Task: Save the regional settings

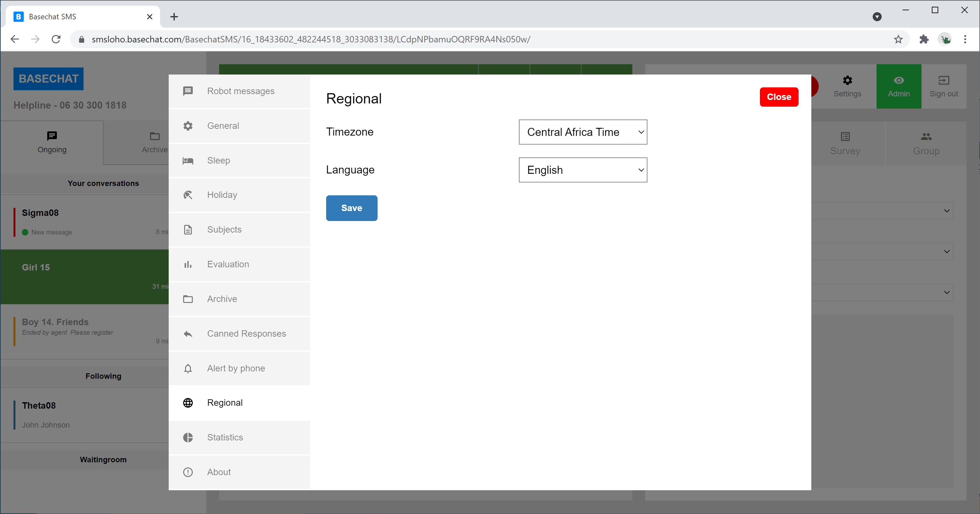Action: [x=352, y=208]
